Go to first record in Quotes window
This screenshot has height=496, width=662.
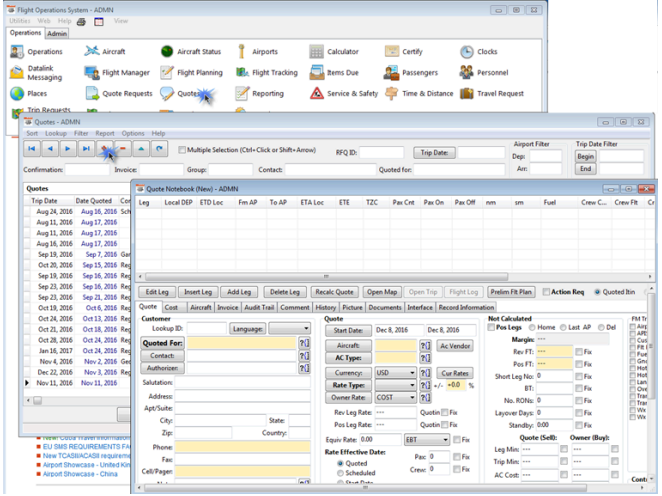tap(32, 149)
